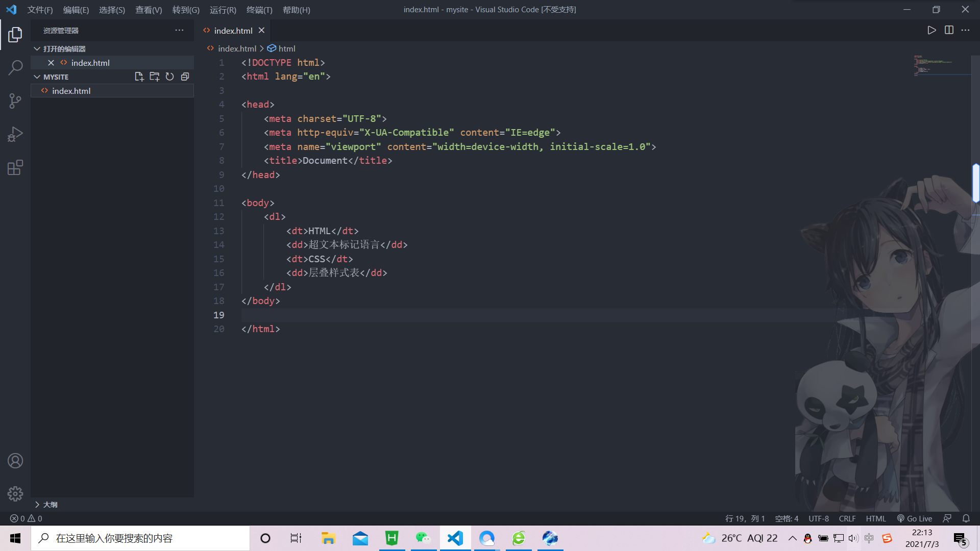Click the UTF-8 encoding indicator
The width and height of the screenshot is (980, 551).
818,518
